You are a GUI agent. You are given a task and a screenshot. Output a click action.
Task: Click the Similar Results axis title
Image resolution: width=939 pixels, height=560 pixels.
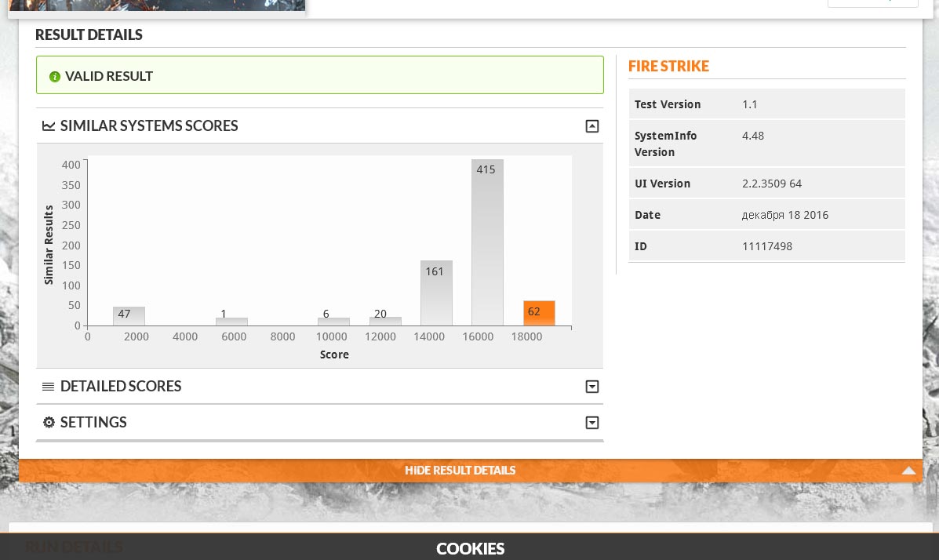(x=49, y=245)
